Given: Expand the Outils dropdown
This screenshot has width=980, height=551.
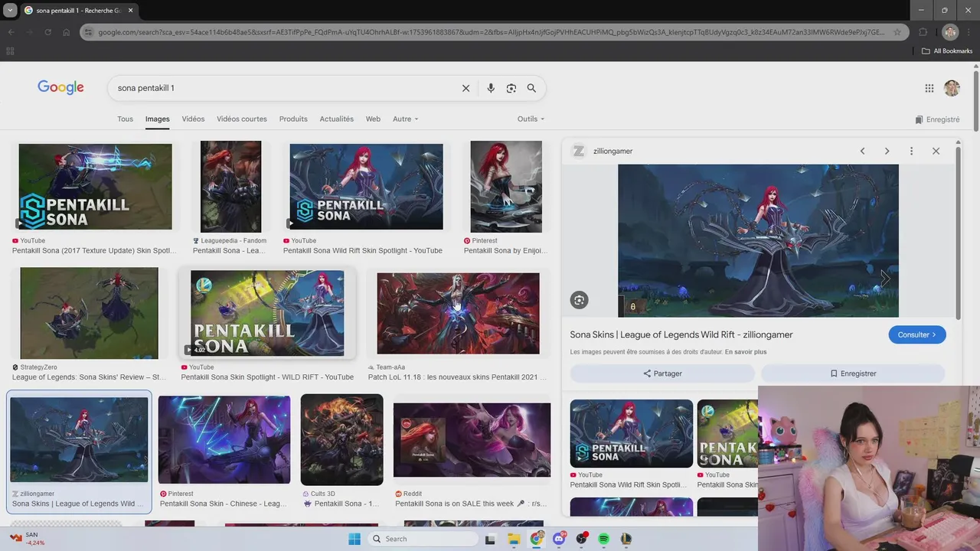Looking at the screenshot, I should coord(531,119).
